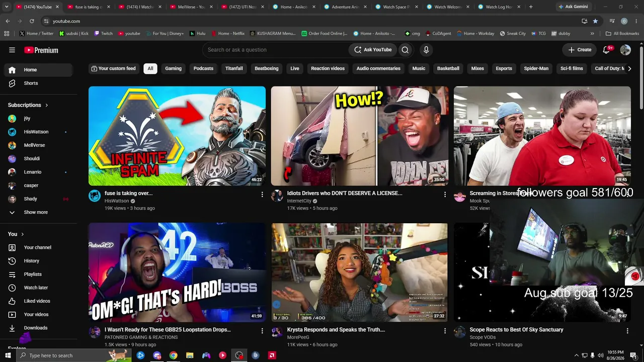Select the All filter chip

coord(150,68)
